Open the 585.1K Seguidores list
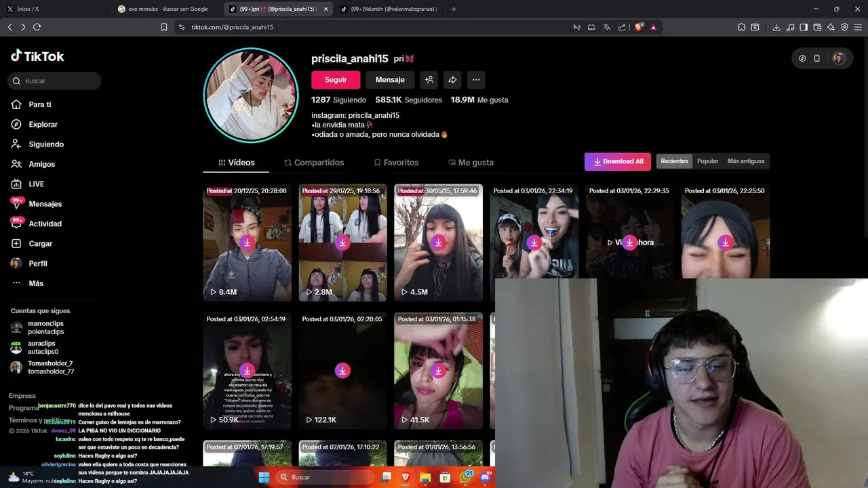Viewport: 868px width, 488px height. (408, 100)
